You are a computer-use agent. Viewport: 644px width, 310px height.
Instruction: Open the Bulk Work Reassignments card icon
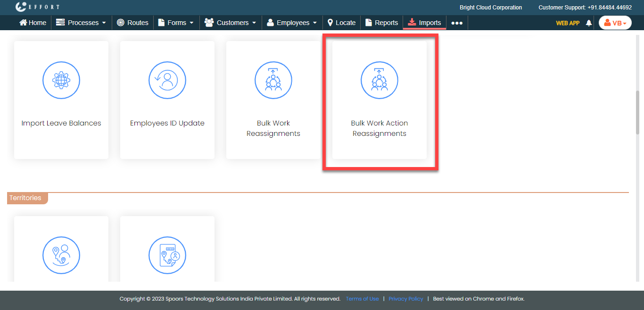pyautogui.click(x=273, y=80)
